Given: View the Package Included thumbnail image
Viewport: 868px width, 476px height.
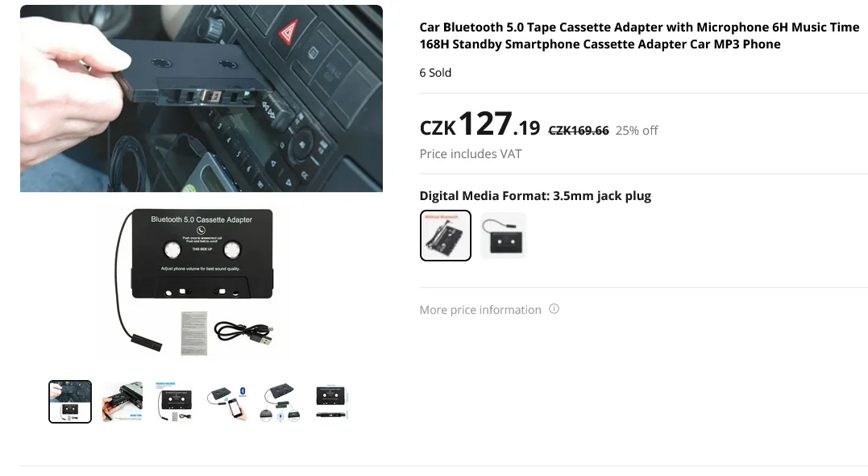Looking at the screenshot, I should coord(174,402).
